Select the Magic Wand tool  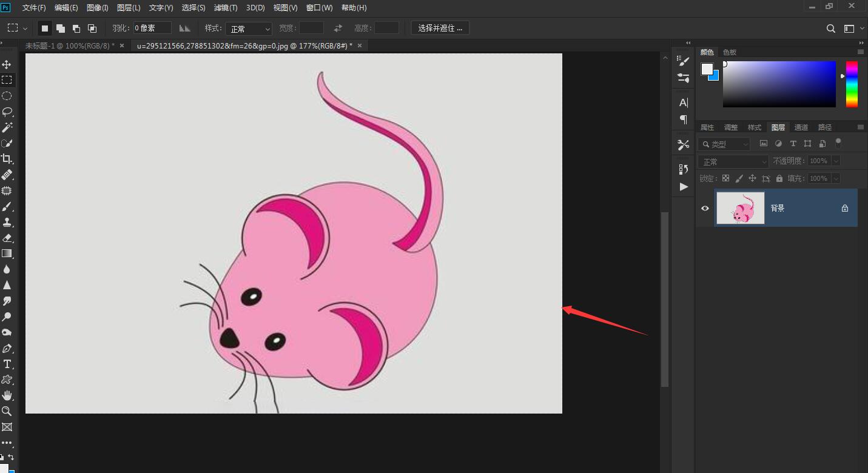pyautogui.click(x=7, y=127)
